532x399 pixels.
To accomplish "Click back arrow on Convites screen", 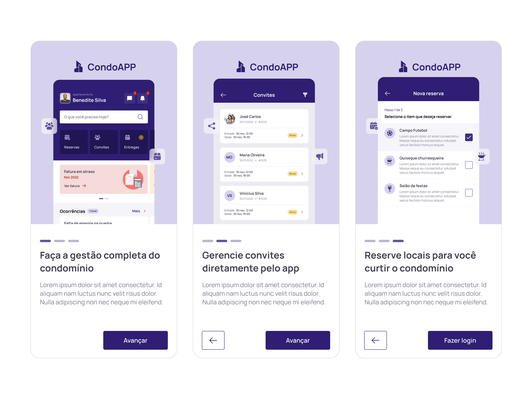I will (222, 94).
